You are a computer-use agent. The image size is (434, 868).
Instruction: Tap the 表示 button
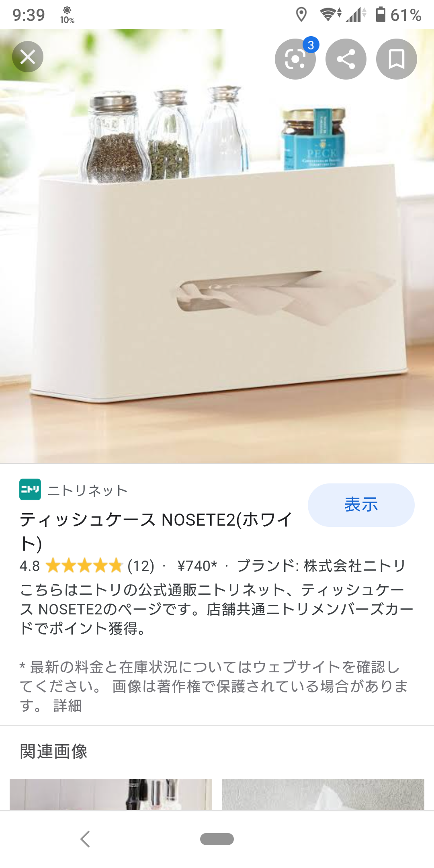click(361, 505)
